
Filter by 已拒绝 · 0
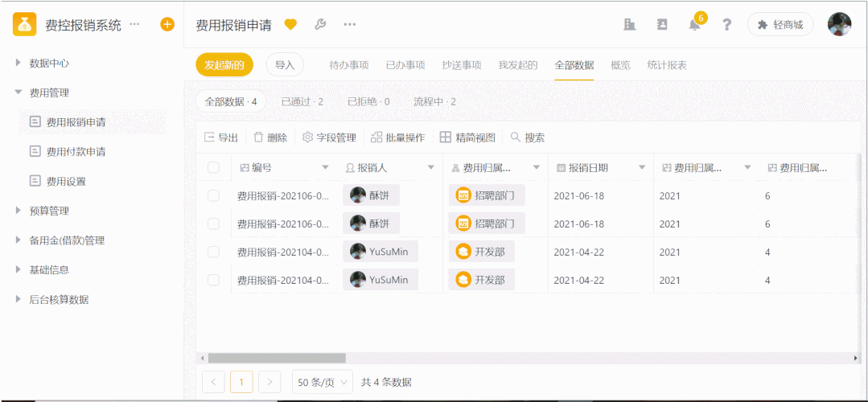[368, 102]
